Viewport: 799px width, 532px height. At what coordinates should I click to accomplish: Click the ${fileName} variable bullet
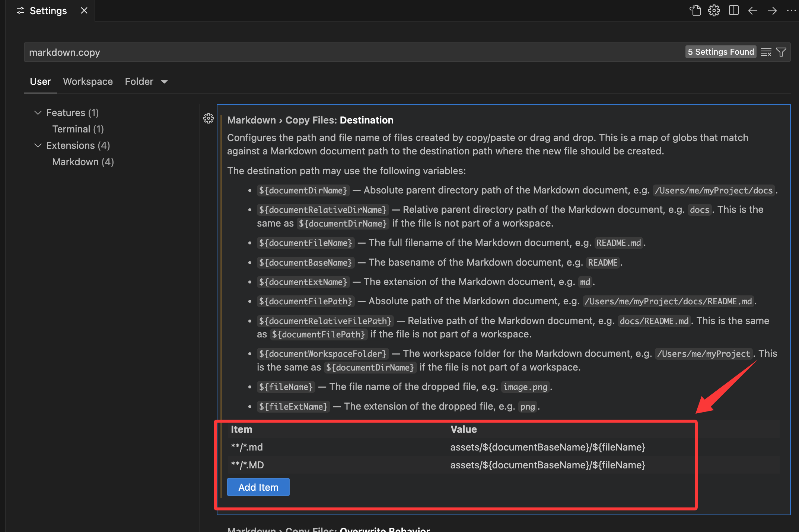tap(286, 387)
